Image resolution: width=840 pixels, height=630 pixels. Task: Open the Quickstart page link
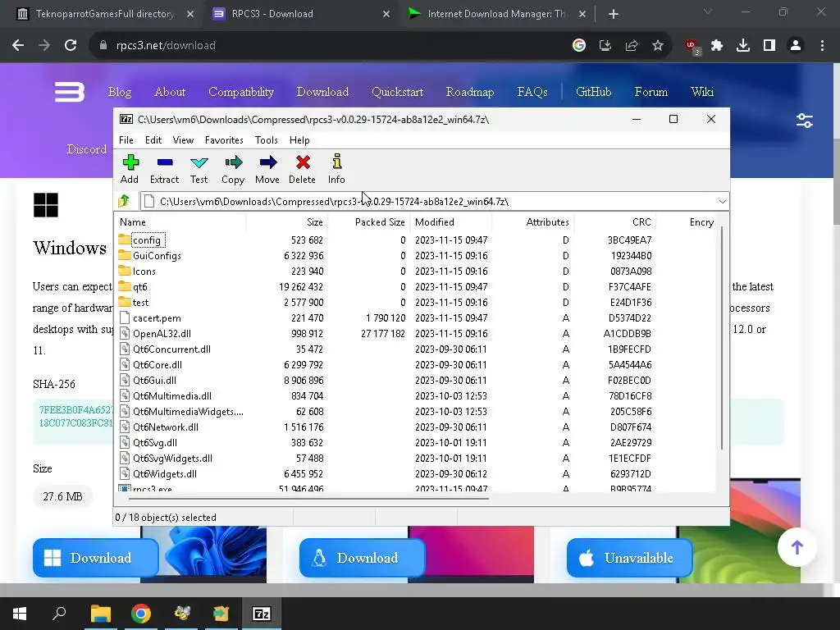coord(398,92)
